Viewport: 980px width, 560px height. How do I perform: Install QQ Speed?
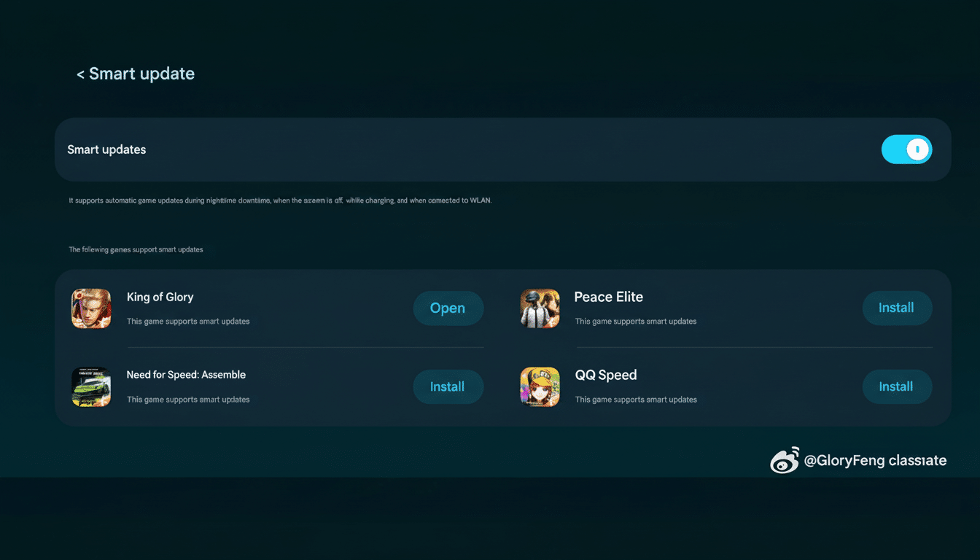coord(897,386)
